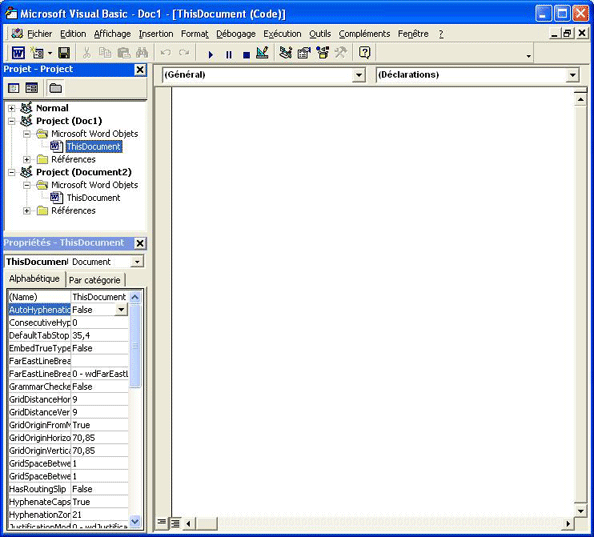Open the Format menu
Image resolution: width=594 pixels, height=537 pixels.
point(195,34)
